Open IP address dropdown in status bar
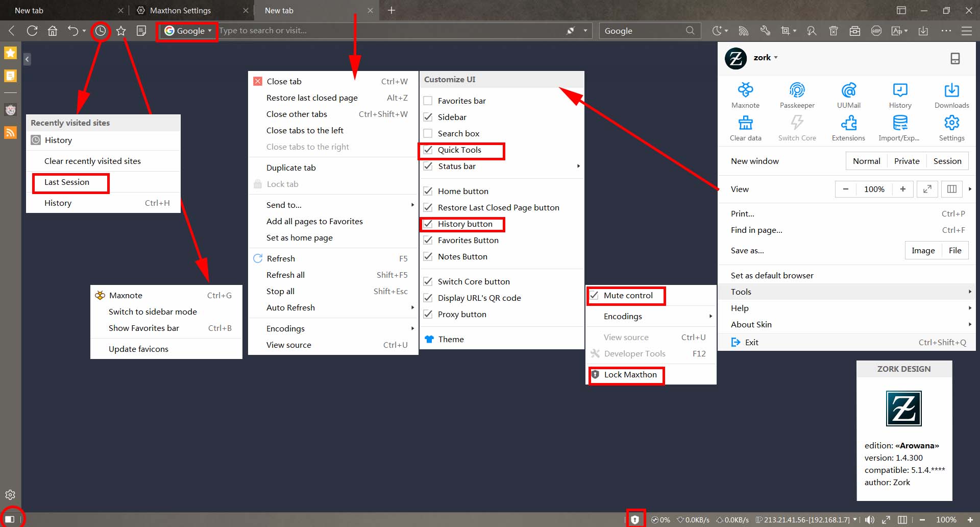 (855, 519)
